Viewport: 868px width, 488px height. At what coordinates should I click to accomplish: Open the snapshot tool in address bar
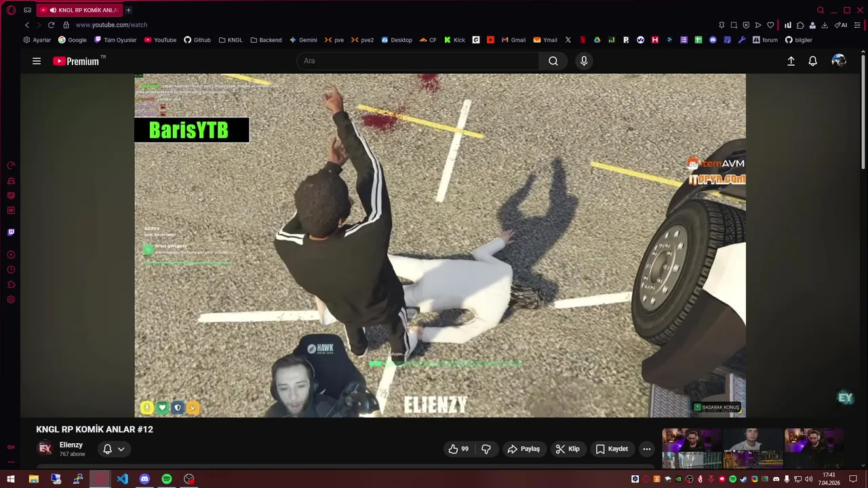coord(734,25)
